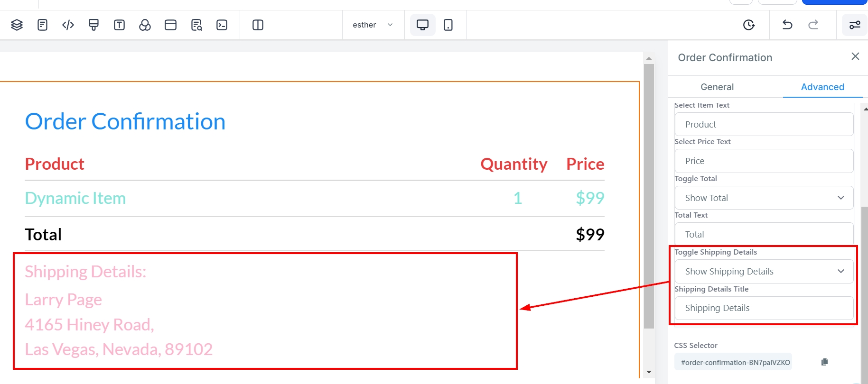Switch to desktop preview mode

tap(422, 25)
